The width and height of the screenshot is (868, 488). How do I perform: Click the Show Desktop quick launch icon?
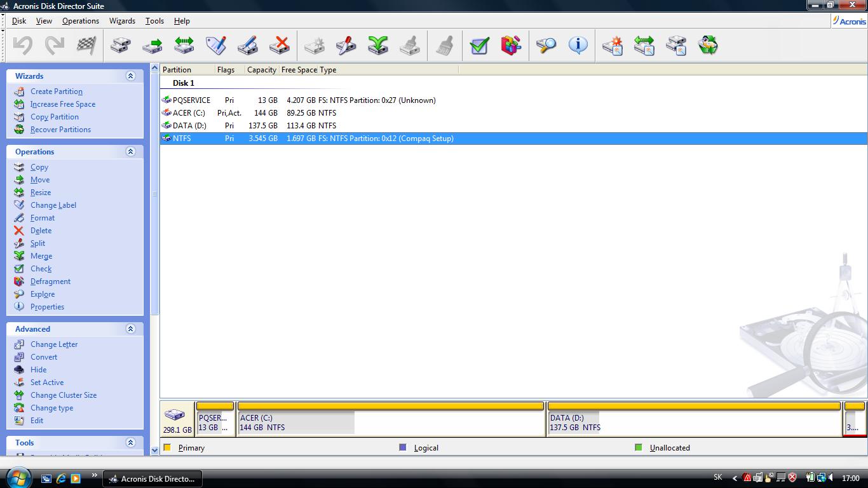pyautogui.click(x=46, y=478)
